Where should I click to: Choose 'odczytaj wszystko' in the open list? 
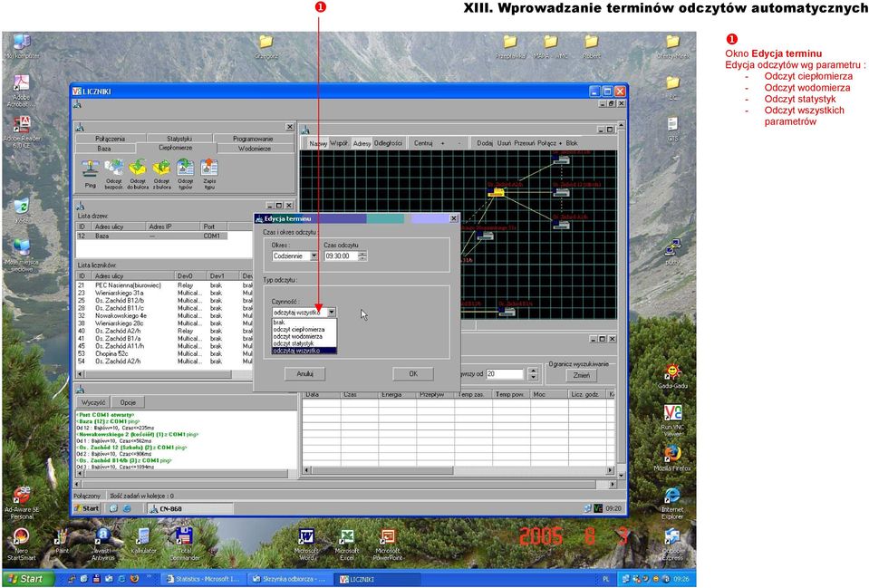point(304,351)
